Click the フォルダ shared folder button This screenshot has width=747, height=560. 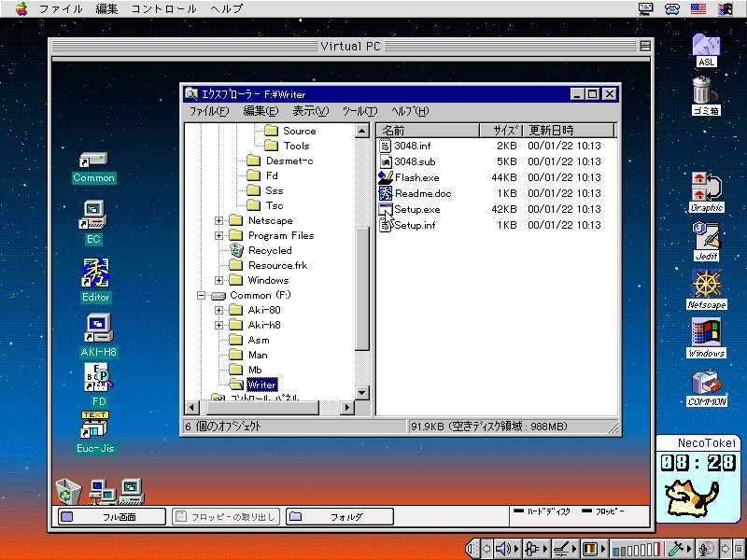point(340,517)
